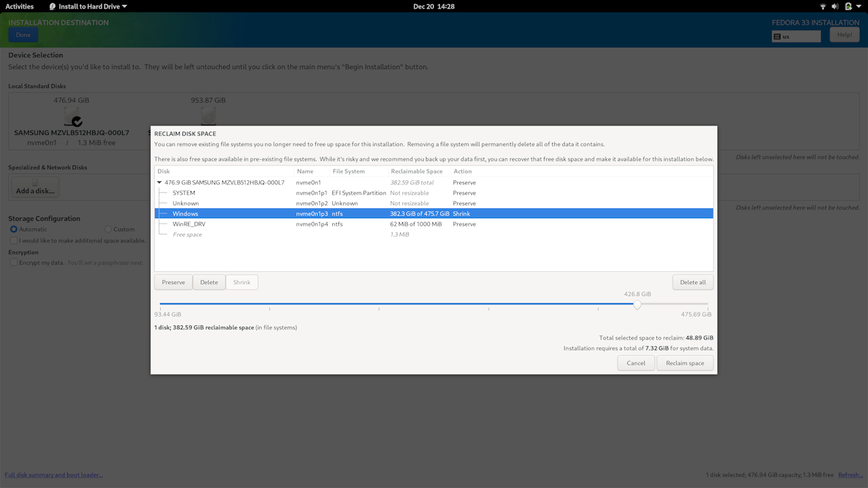Click the '426.8 GiB' slider value label
This screenshot has width=868, height=488.
(637, 294)
